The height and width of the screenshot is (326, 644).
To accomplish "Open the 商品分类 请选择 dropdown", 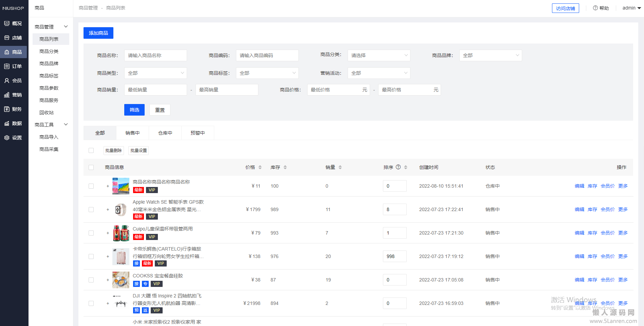I will (x=379, y=55).
